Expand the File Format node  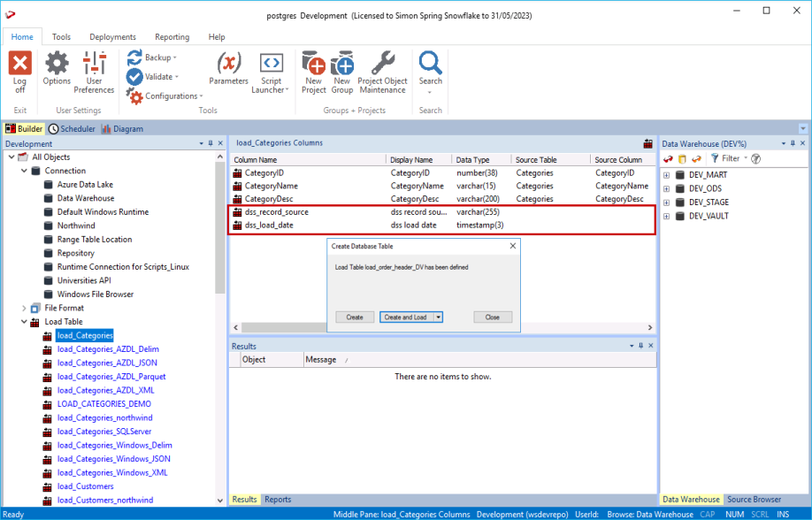click(24, 308)
